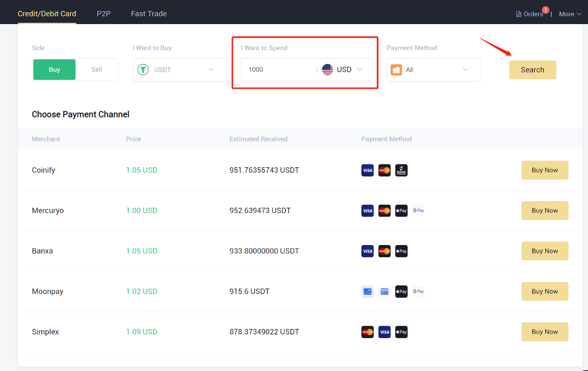Click the Google Pay icon for Mercuryo
The height and width of the screenshot is (371, 588).
[418, 210]
